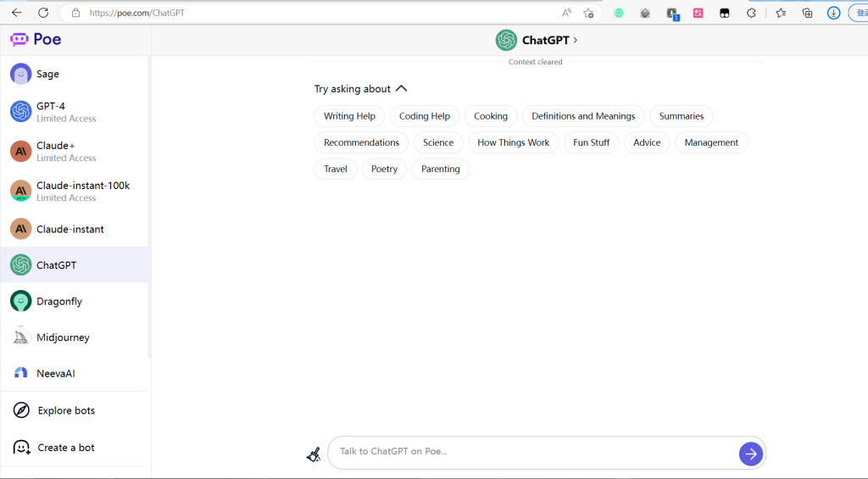The width and height of the screenshot is (868, 479).
Task: Select the Coding Help suggestion
Action: 425,116
